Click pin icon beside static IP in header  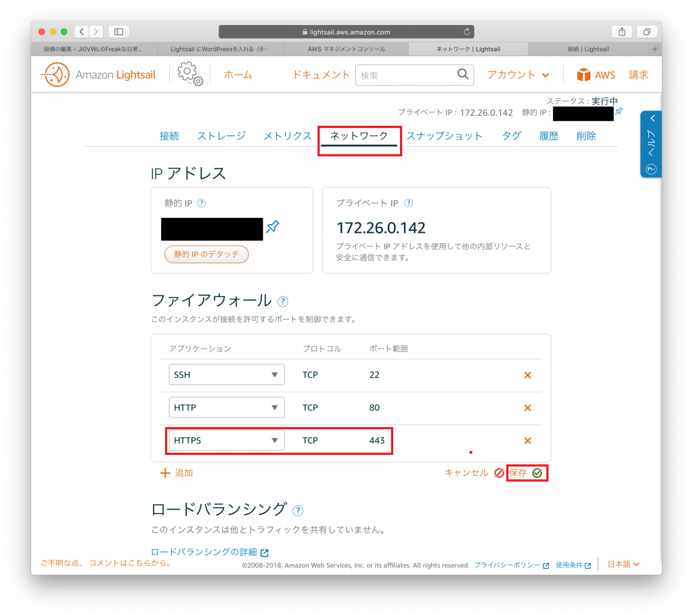coord(619,111)
